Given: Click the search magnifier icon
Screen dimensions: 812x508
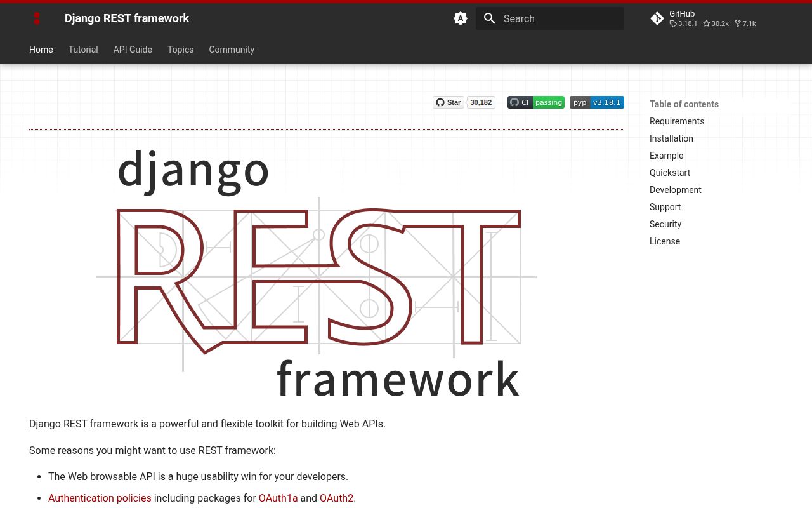Looking at the screenshot, I should [490, 18].
